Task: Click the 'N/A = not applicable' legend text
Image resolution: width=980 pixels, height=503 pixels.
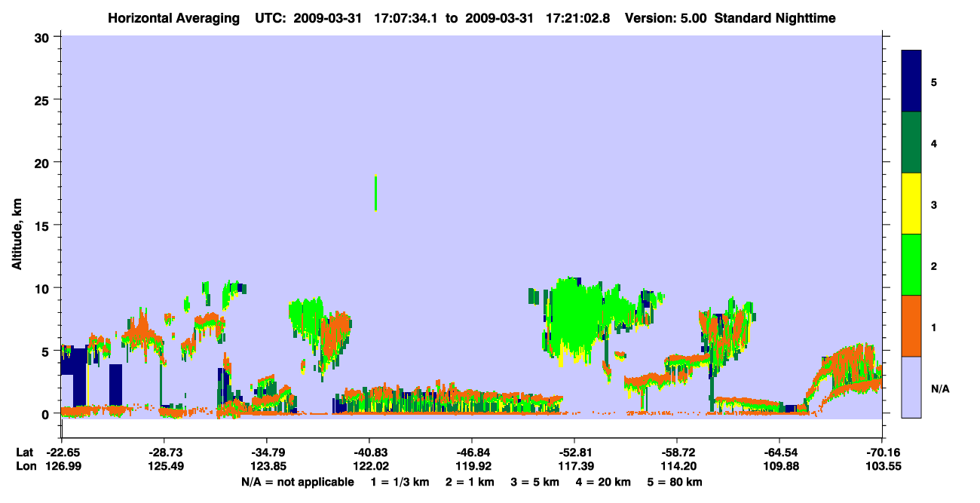Action: click(x=297, y=482)
